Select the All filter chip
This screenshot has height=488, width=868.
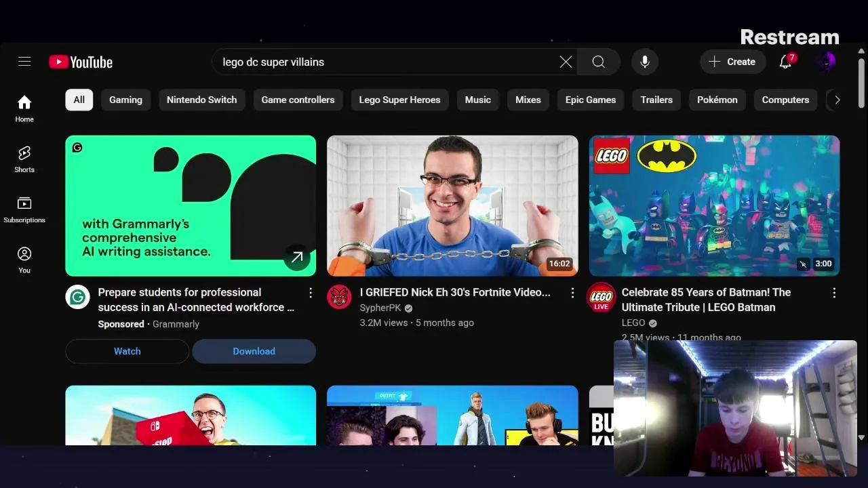(x=79, y=100)
